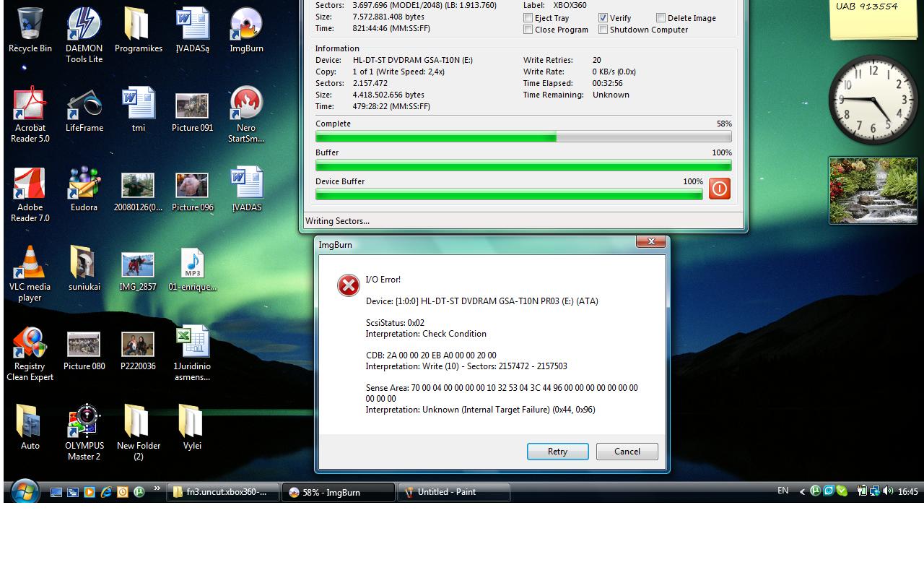The image size is (924, 578).
Task: Select the 1Juridinio asmens Excel file icon
Action: [192, 353]
